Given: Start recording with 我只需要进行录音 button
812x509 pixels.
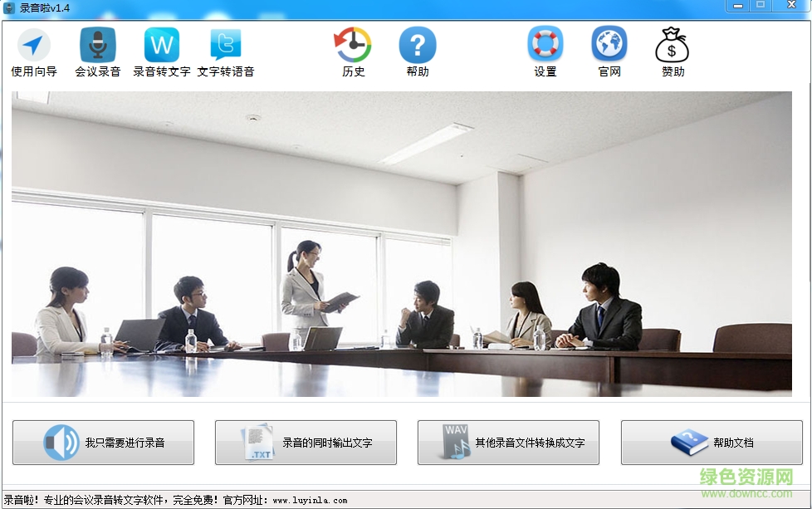Looking at the screenshot, I should [x=104, y=442].
